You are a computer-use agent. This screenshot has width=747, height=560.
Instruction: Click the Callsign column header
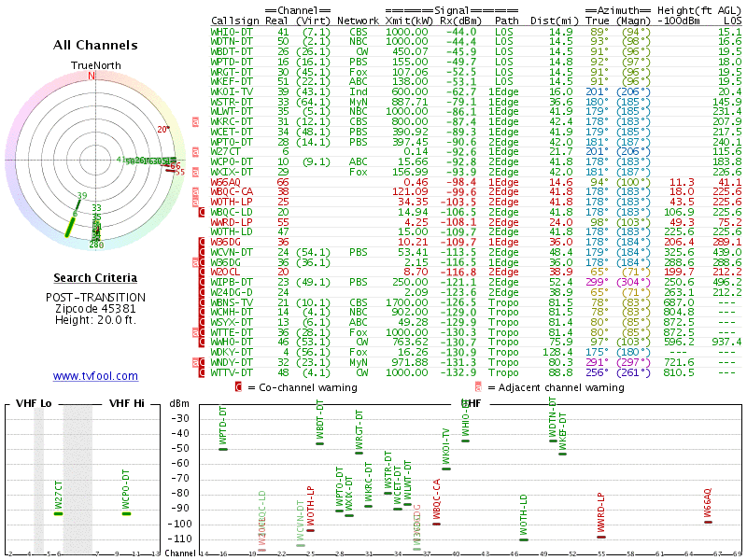235,21
